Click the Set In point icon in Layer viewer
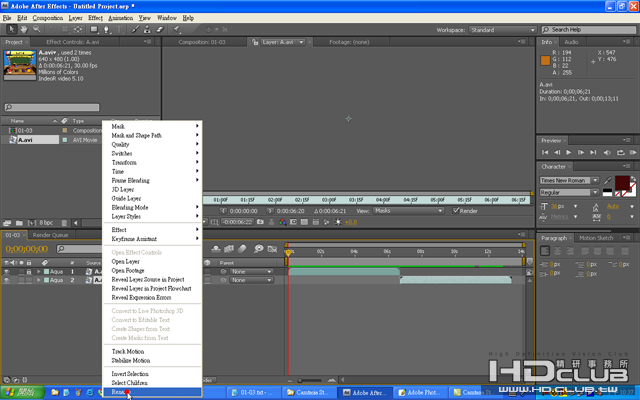Image resolution: width=640 pixels, height=400 pixels. pos(223,211)
